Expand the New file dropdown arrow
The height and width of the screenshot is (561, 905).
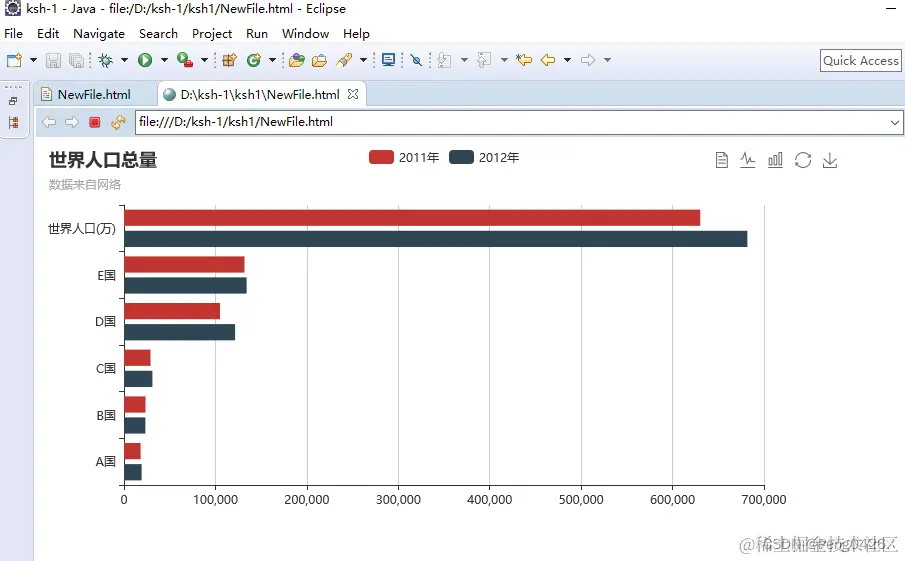(33, 60)
